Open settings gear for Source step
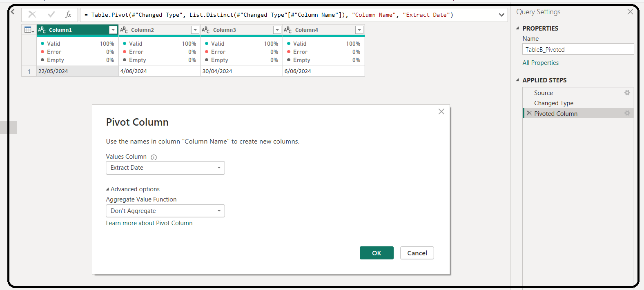 (x=627, y=93)
